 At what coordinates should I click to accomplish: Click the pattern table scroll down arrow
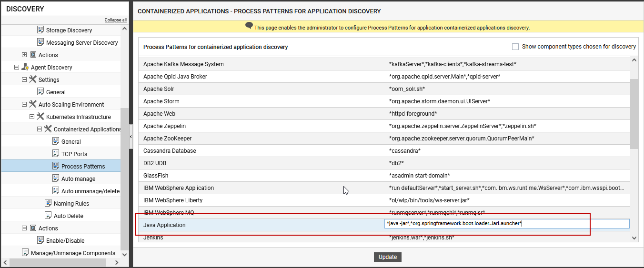[634, 238]
